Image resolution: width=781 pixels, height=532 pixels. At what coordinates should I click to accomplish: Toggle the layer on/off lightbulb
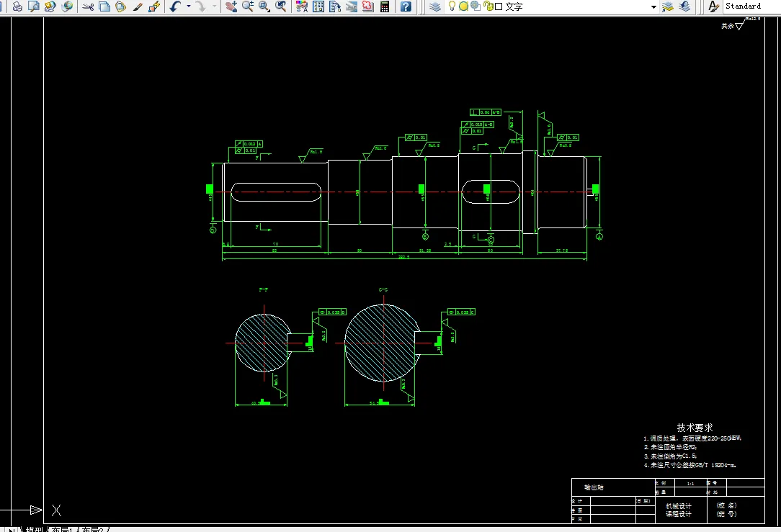point(452,6)
